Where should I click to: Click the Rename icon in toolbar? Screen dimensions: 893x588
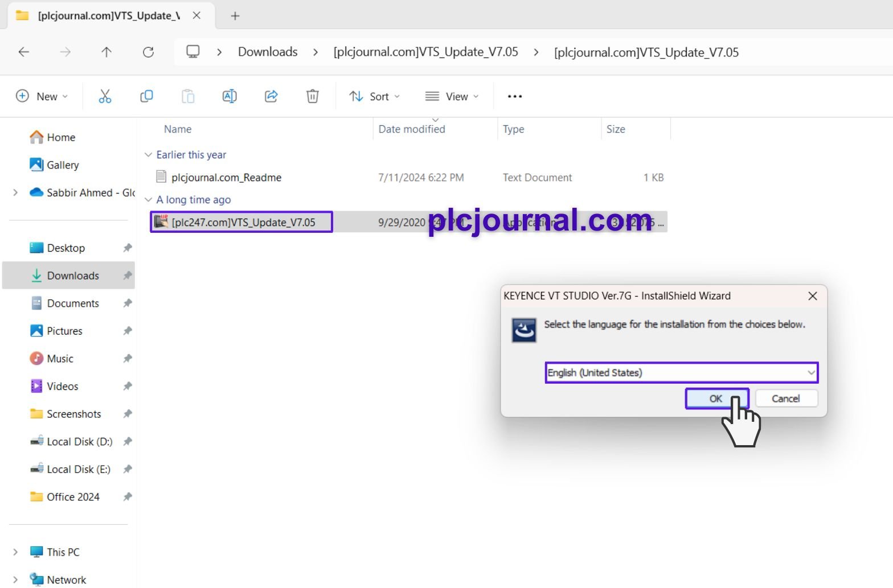pos(230,96)
